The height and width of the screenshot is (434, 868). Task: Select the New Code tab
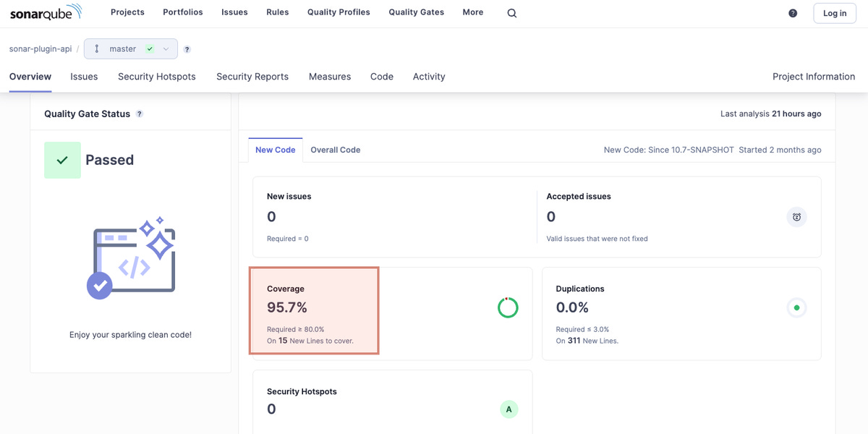(x=276, y=150)
